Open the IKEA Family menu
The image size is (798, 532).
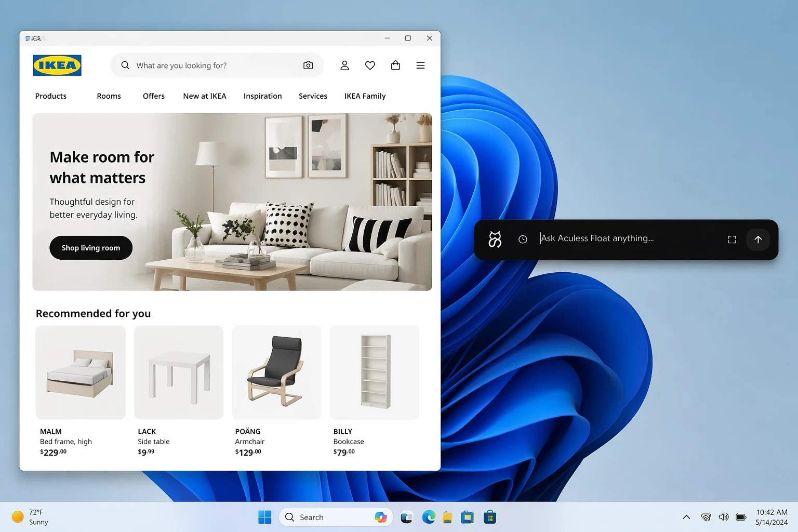tap(365, 96)
